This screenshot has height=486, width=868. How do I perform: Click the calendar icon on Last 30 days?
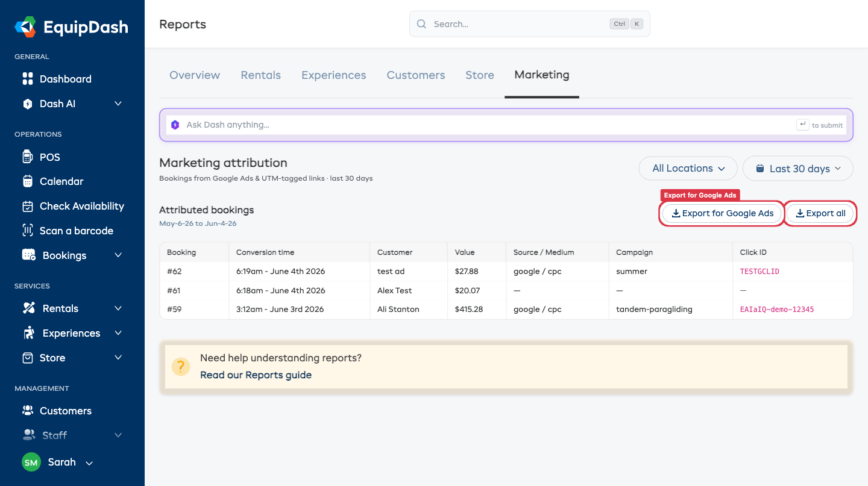[760, 169]
